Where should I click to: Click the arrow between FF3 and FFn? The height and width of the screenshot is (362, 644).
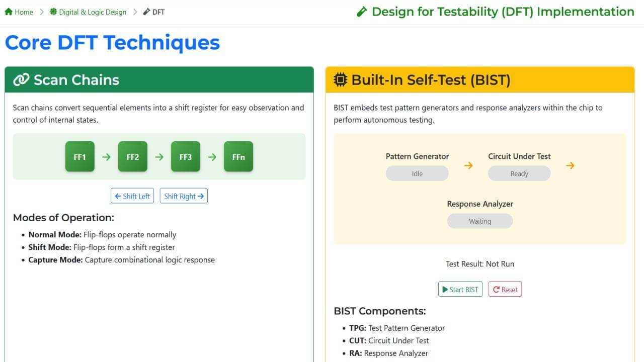[x=212, y=157]
